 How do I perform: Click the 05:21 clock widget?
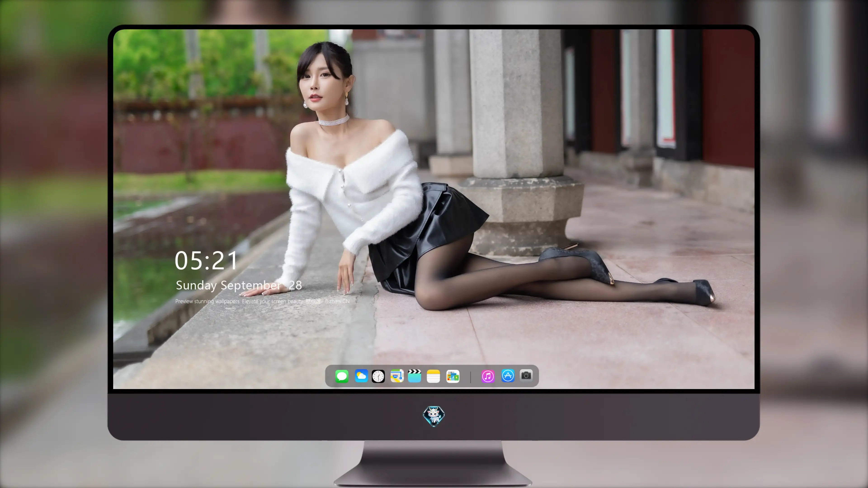pyautogui.click(x=206, y=261)
